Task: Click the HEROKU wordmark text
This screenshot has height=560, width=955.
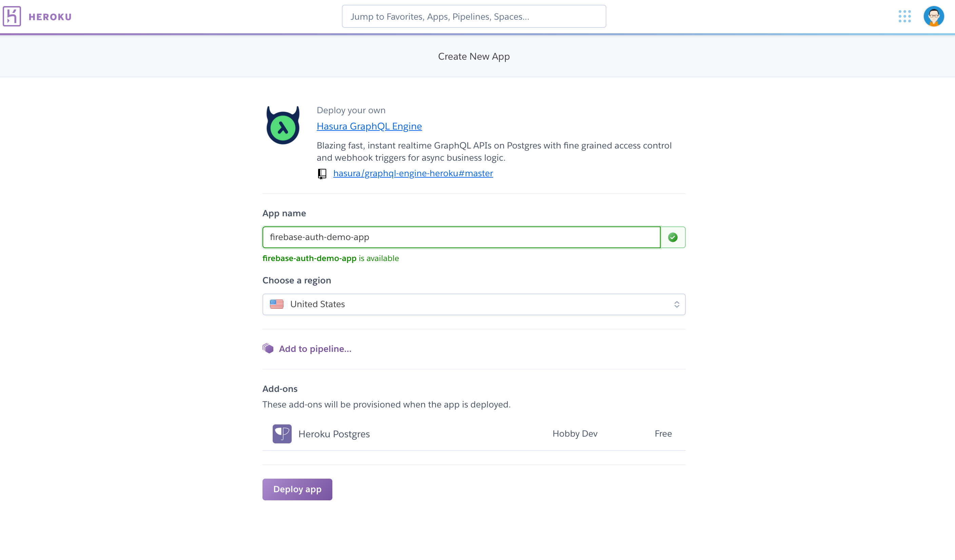Action: 50,17
